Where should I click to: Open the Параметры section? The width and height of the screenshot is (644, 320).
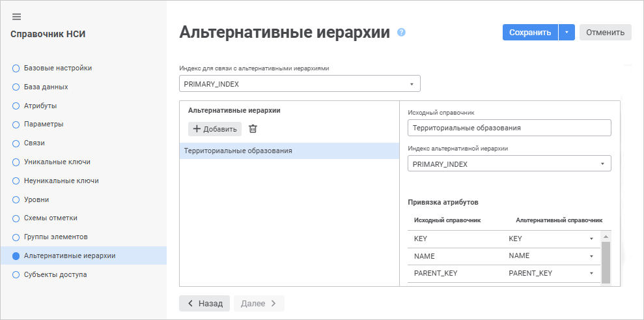[43, 124]
